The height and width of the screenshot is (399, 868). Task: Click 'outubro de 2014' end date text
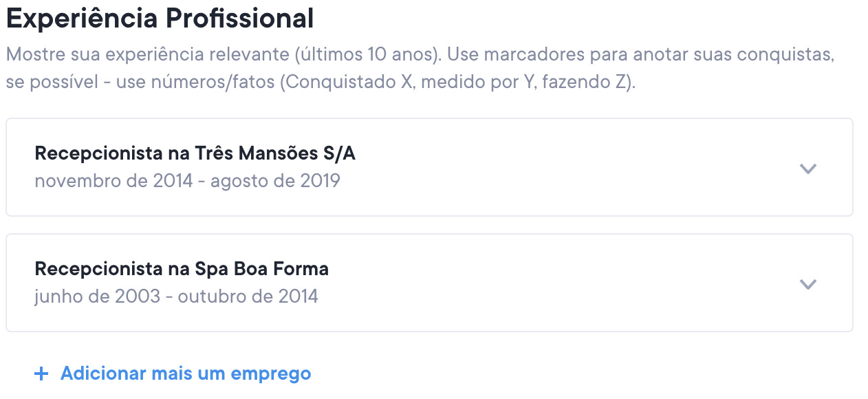[248, 296]
